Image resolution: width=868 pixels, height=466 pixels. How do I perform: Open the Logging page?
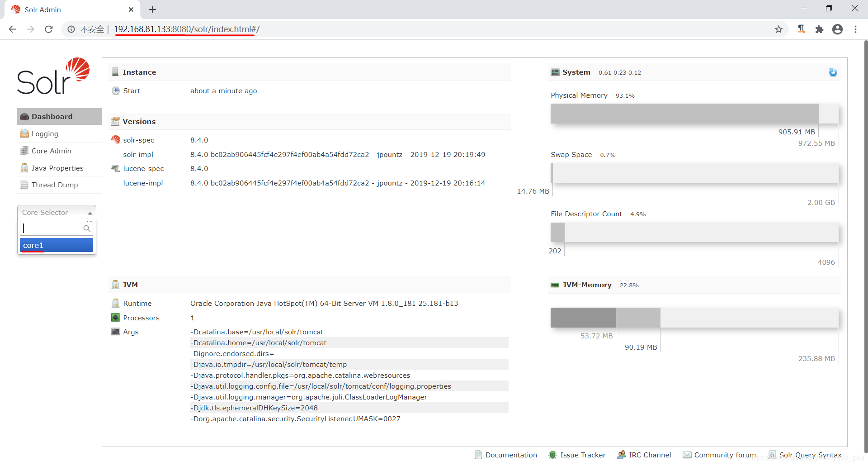pyautogui.click(x=45, y=134)
